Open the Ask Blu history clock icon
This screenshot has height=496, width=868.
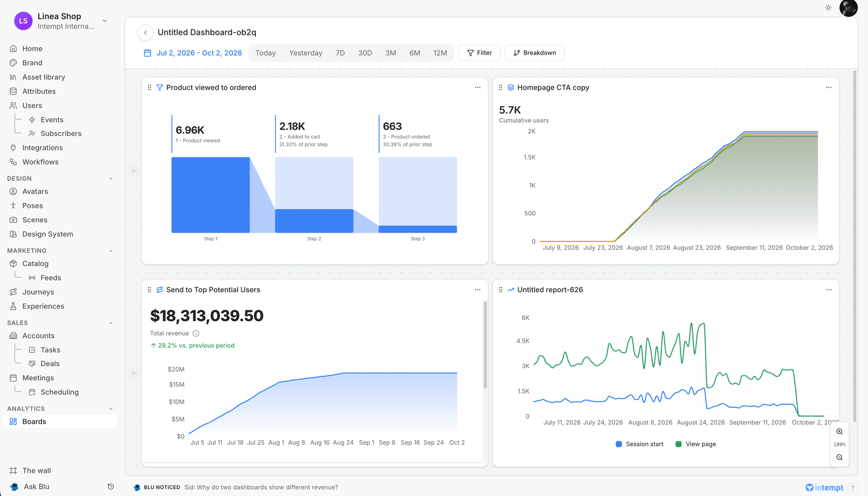pyautogui.click(x=111, y=487)
